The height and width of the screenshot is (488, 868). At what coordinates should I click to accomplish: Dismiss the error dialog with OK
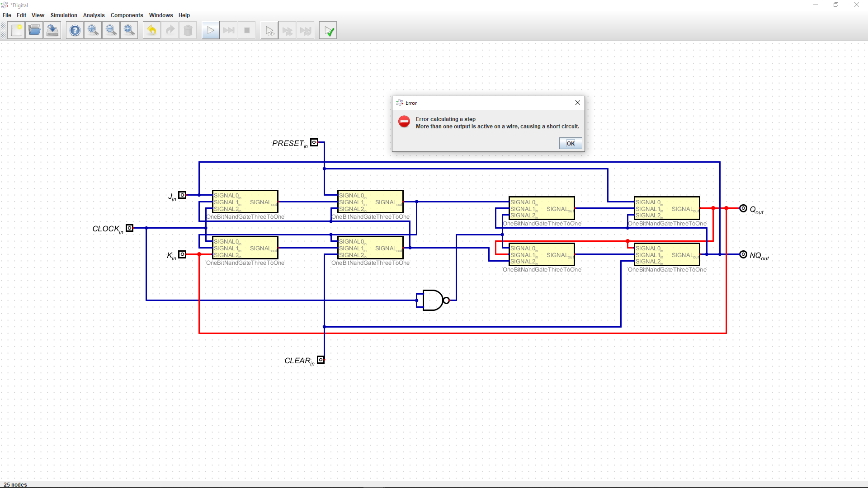point(570,143)
